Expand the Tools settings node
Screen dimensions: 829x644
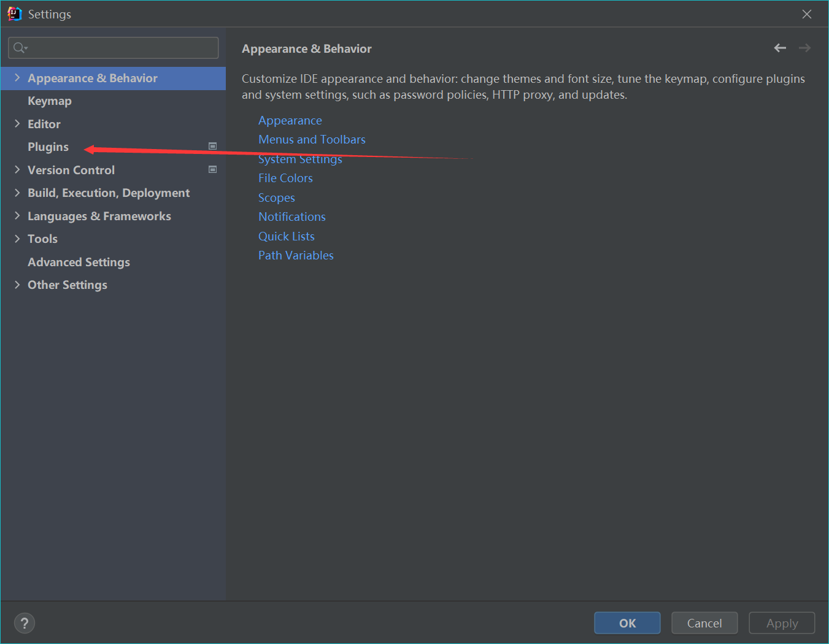(x=17, y=239)
